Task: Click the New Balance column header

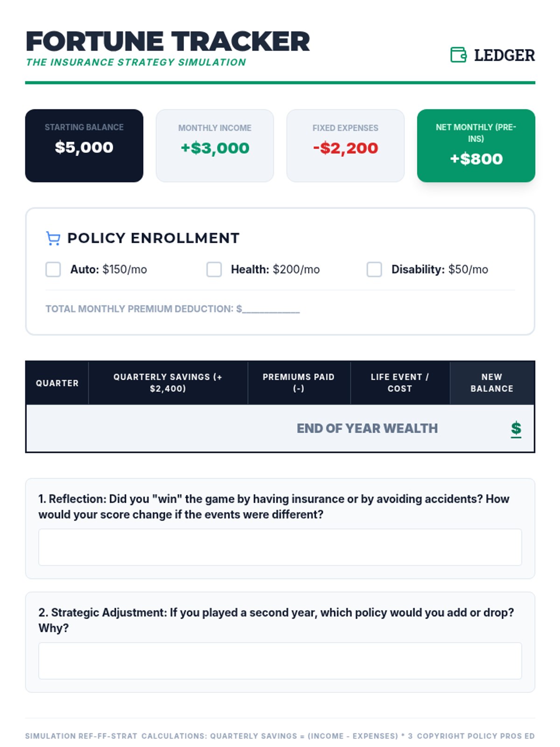Action: click(492, 383)
